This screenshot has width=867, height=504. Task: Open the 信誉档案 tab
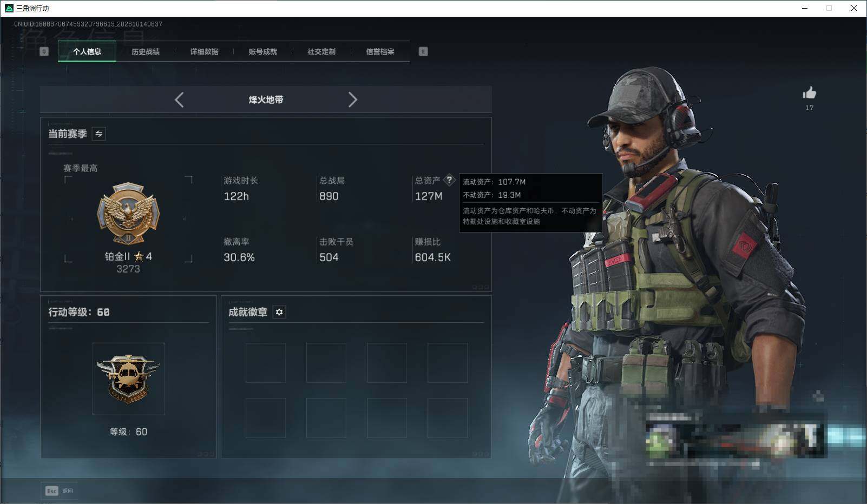click(x=380, y=51)
